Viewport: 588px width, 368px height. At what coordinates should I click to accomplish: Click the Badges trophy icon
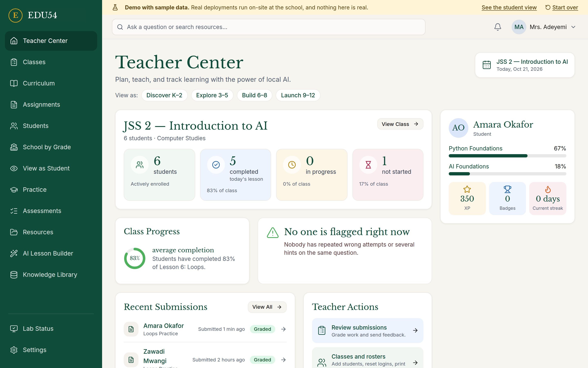507,189
